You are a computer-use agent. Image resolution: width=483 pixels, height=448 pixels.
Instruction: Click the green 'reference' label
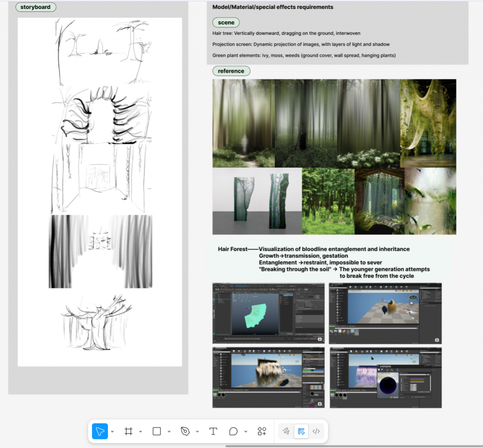[231, 71]
